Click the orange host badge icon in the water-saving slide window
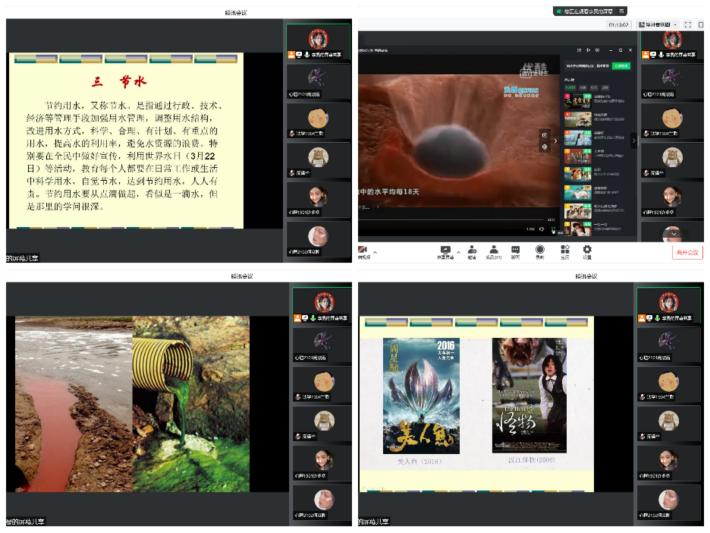Image resolution: width=710 pixels, height=533 pixels. coord(291,54)
